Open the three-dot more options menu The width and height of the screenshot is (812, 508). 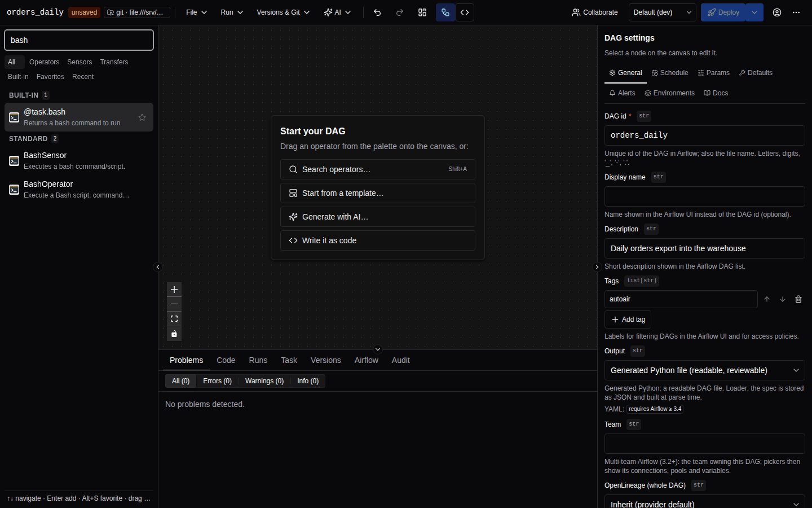pyautogui.click(x=796, y=12)
